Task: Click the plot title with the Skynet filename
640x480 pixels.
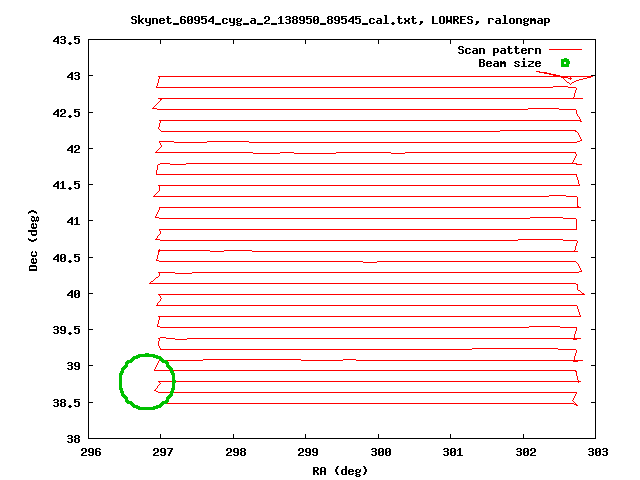Action: 342,20
